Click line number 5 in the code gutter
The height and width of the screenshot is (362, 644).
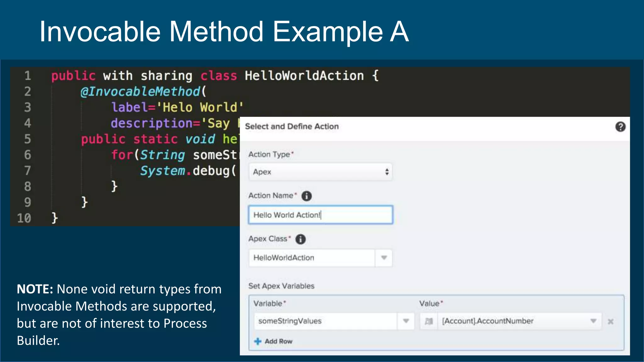(28, 139)
